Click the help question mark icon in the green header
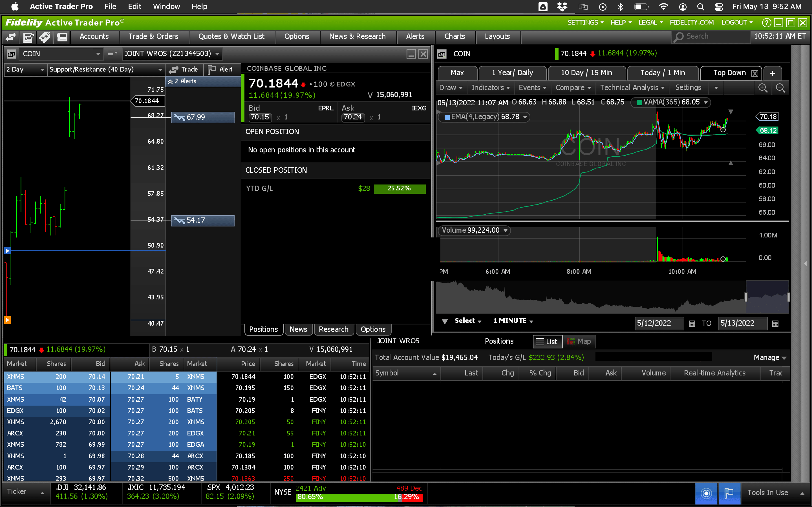Screen dimensions: 812x507 click(766, 23)
